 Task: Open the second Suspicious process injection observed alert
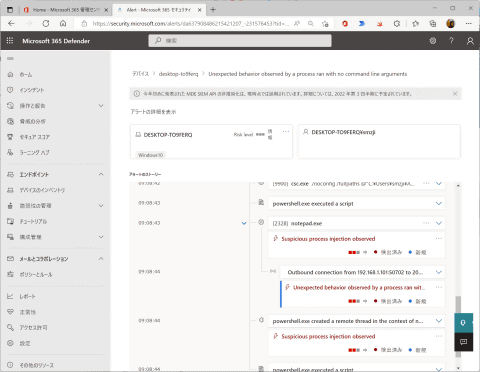(x=328, y=336)
